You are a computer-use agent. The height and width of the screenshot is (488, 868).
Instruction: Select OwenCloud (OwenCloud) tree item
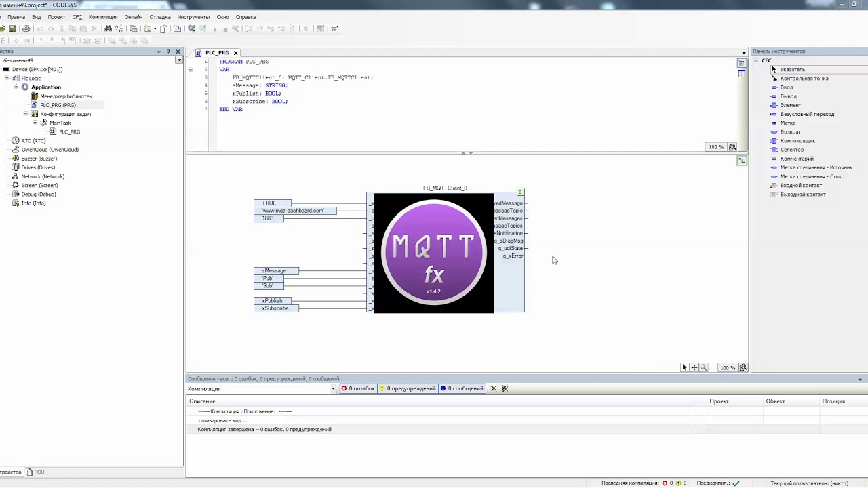(x=50, y=150)
